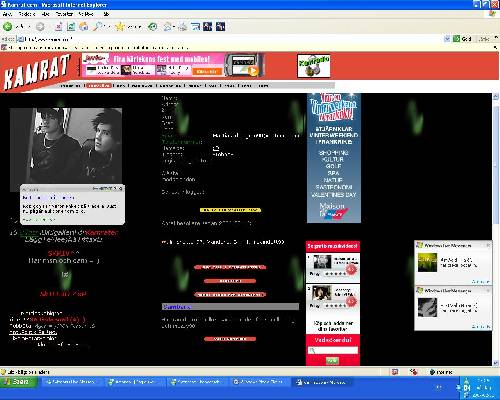500x400 pixels.
Task: Open the Mail button dropdown arrow
Action: pos(174,27)
